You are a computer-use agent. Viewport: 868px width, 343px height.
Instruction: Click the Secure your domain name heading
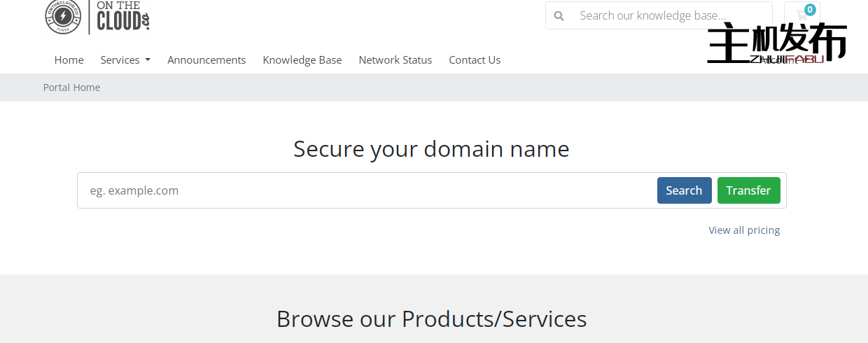(x=431, y=149)
